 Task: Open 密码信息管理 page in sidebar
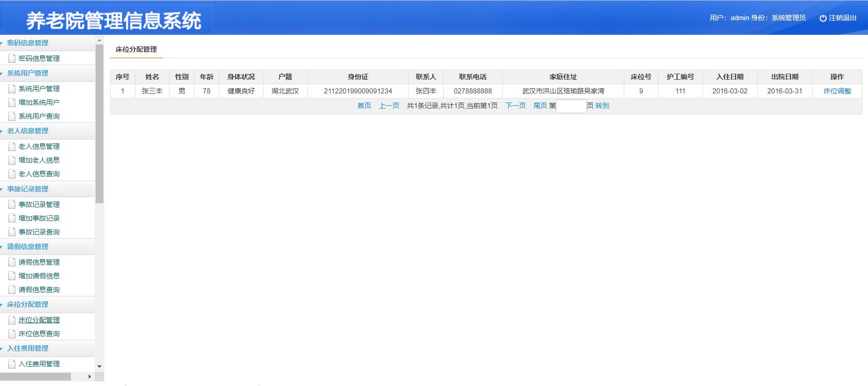pyautogui.click(x=39, y=58)
